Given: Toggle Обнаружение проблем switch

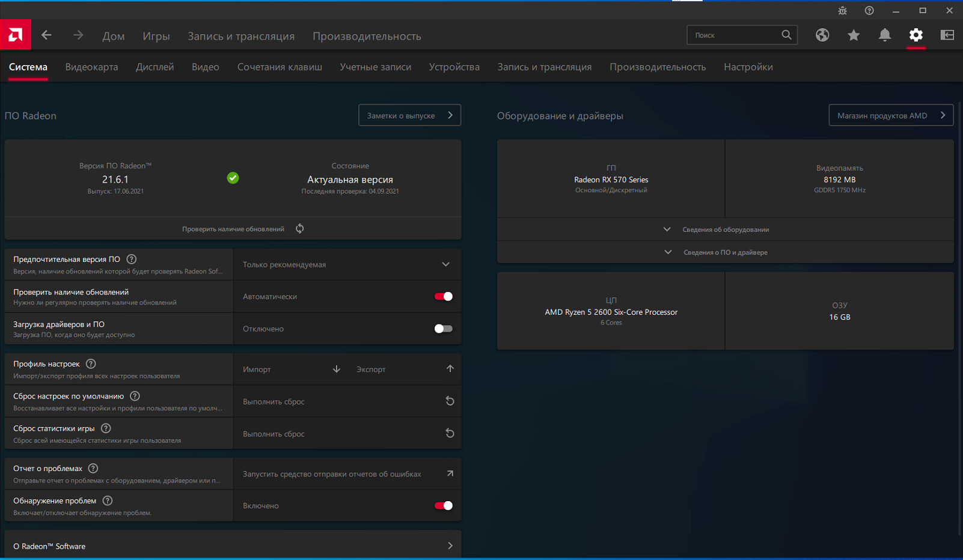Looking at the screenshot, I should click(444, 505).
